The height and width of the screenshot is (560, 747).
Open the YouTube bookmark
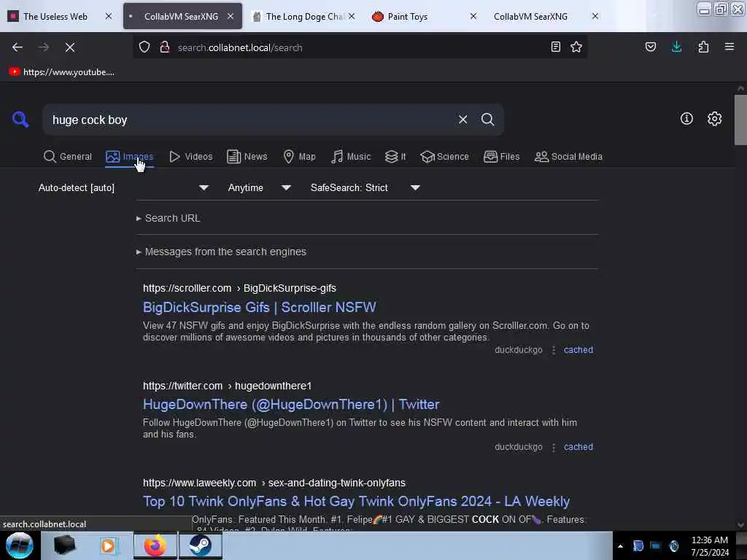click(62, 72)
